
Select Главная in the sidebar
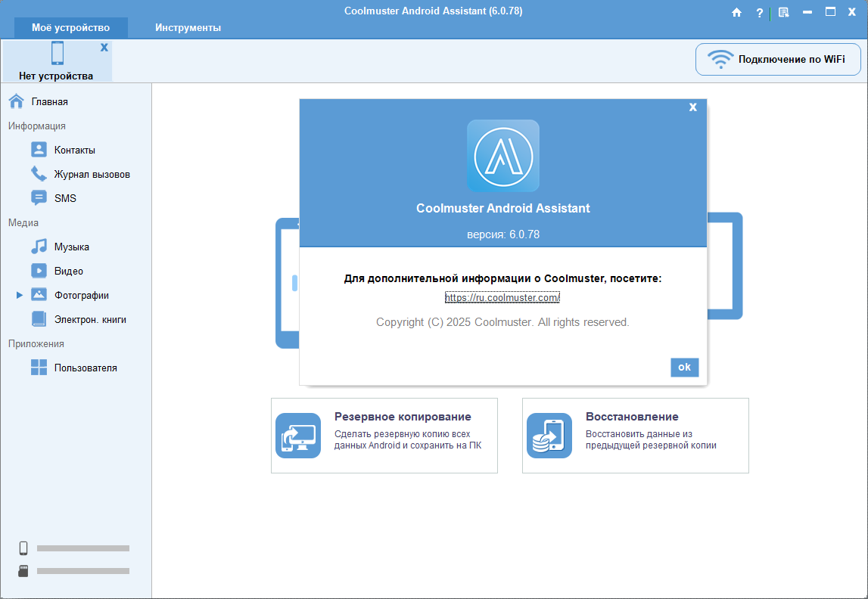tap(49, 102)
